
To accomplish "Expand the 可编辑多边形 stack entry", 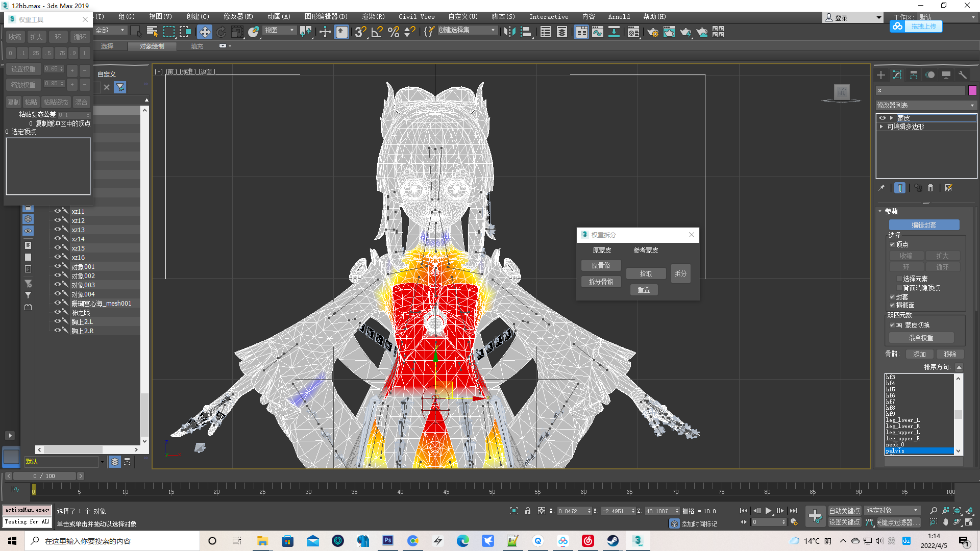I will coord(881,127).
